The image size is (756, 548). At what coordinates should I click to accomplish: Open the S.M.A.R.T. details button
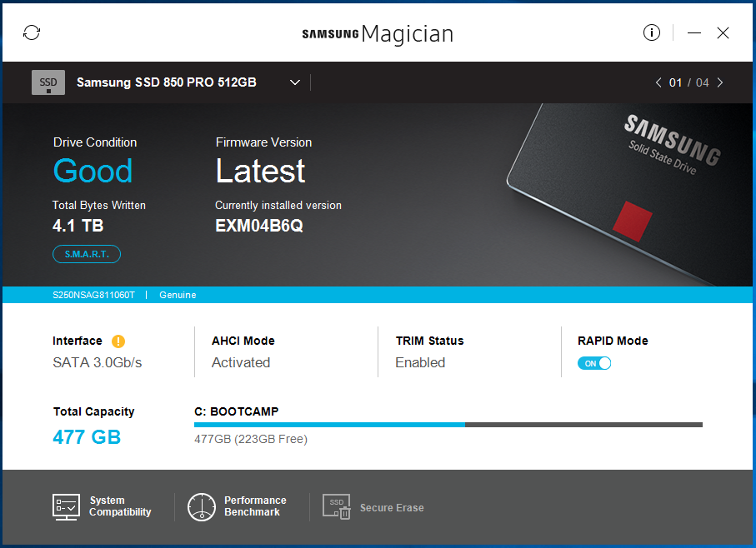click(87, 254)
